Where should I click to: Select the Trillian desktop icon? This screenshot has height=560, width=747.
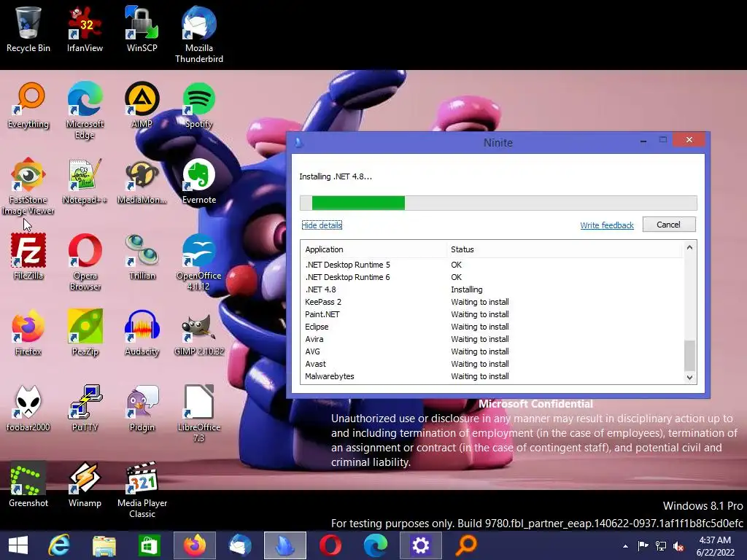point(142,257)
